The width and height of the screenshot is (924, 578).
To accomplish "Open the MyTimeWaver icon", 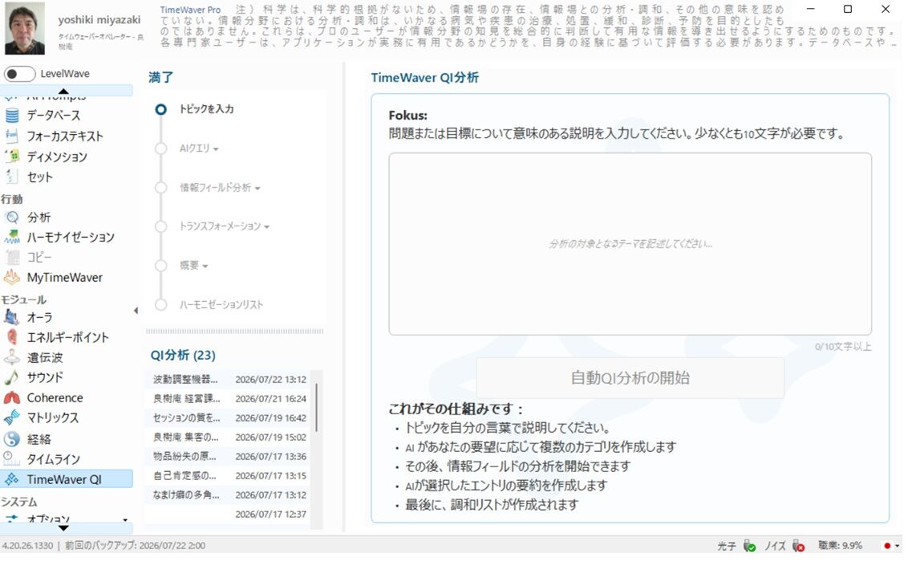I will 12,277.
